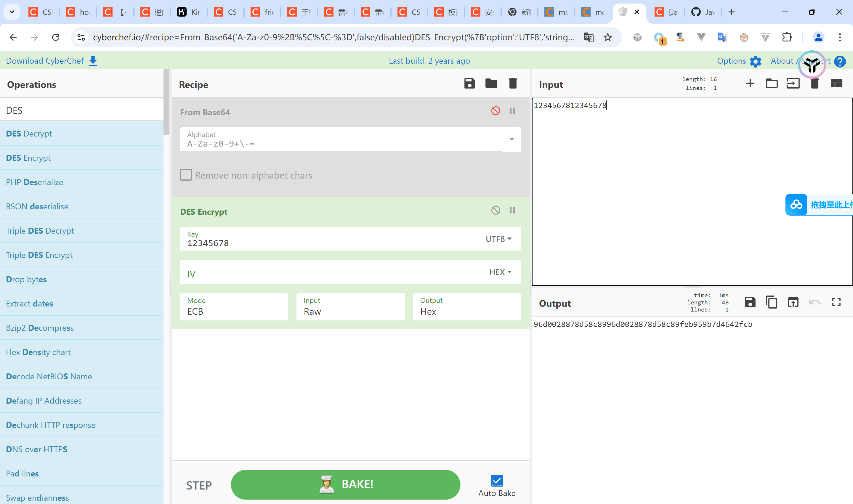Select the BSON deserialise operation

81,206
